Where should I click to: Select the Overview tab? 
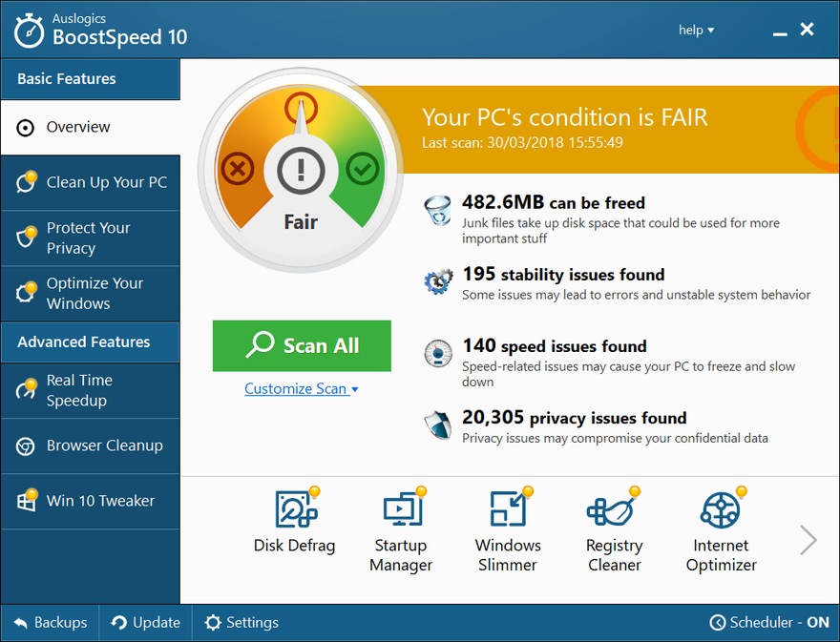click(x=91, y=128)
